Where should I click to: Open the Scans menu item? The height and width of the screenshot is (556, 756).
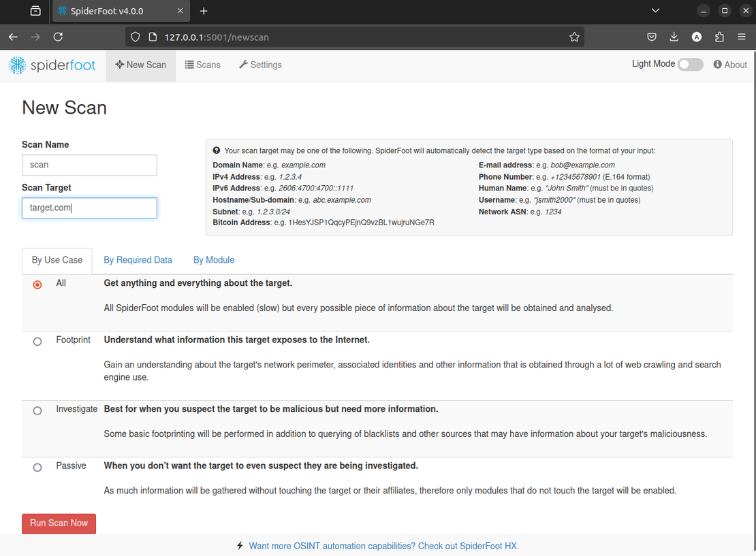click(203, 65)
